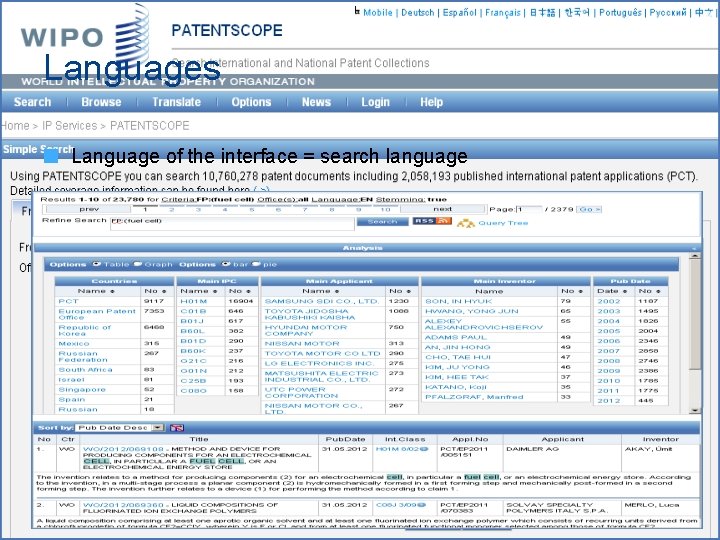Open SAMSUNG SDI CO., LTD. applicant link
Image resolution: width=720 pixels, height=540 pixels.
click(x=322, y=301)
